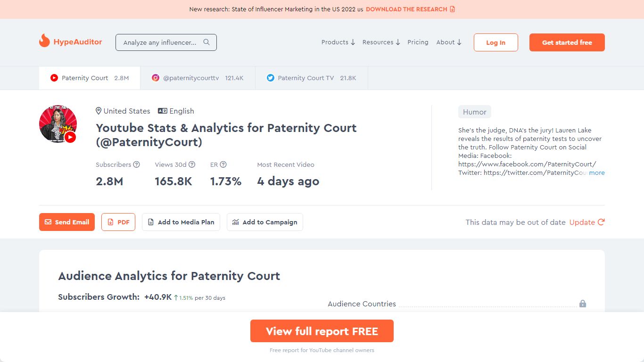Click the Audience Countries lock icon
The height and width of the screenshot is (362, 644).
coord(583,304)
